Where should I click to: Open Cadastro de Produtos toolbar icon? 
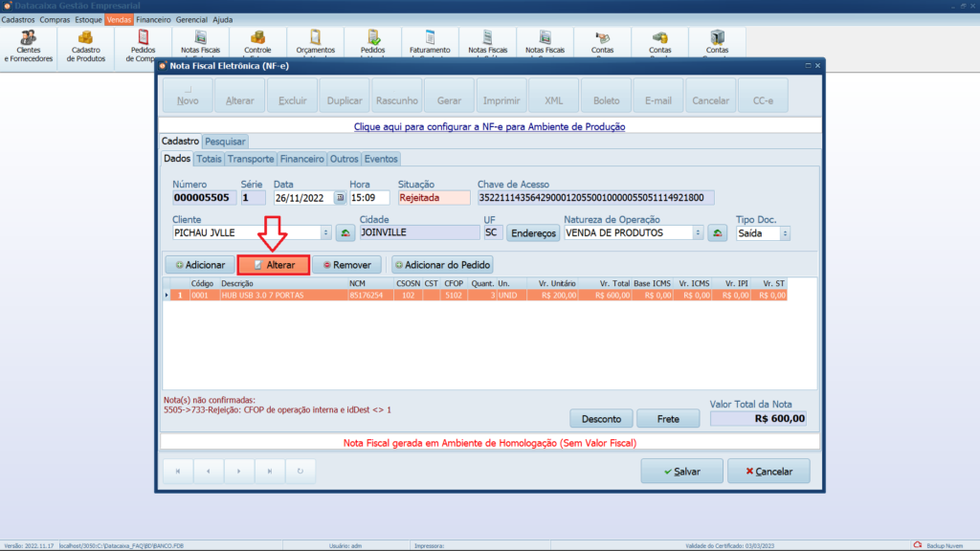86,46
